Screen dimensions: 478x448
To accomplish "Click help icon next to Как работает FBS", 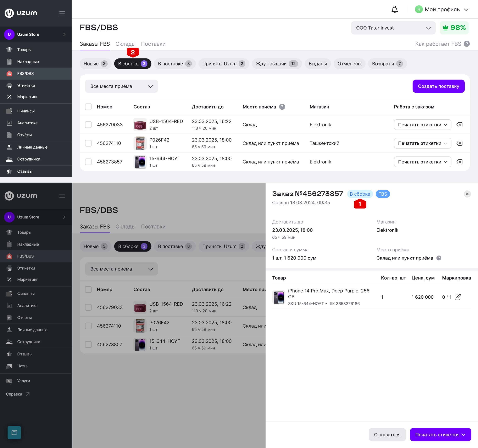I will coord(467,44).
